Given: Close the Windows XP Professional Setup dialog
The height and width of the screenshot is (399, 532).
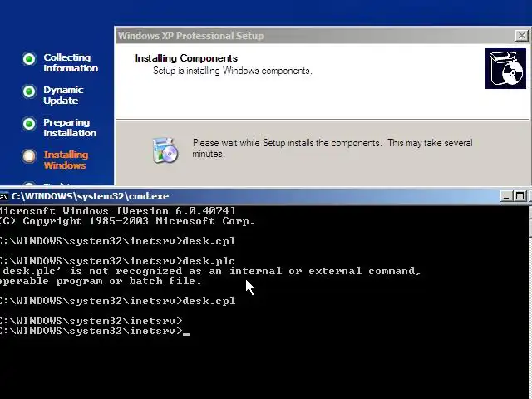Looking at the screenshot, I should coord(521,35).
